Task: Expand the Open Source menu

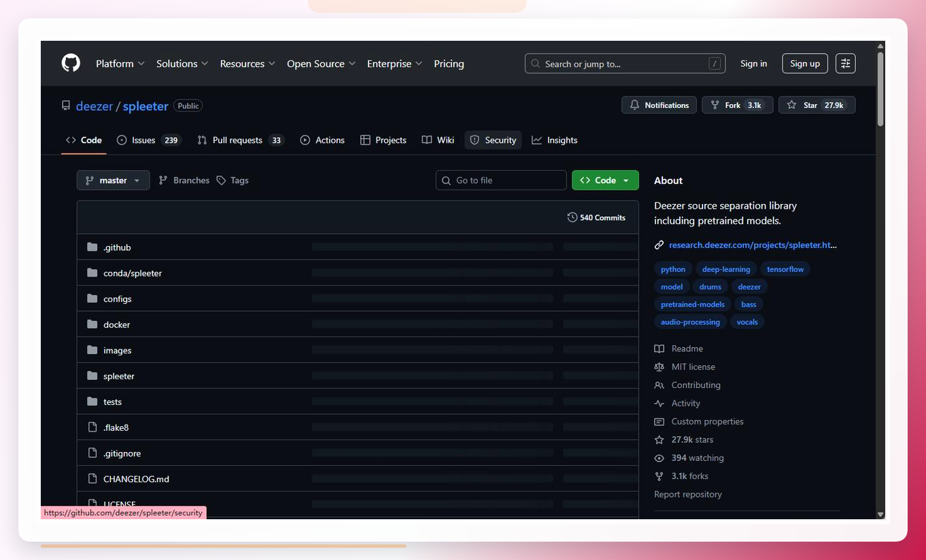Action: pos(322,63)
